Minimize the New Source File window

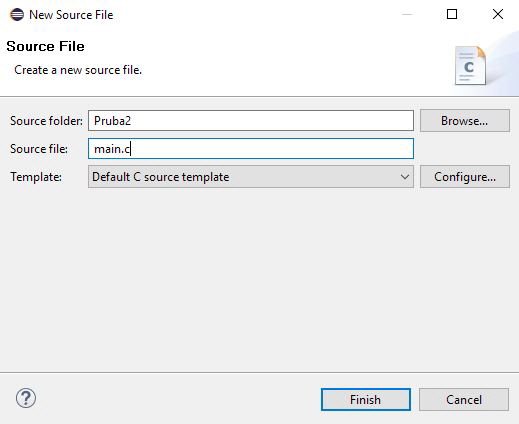407,14
